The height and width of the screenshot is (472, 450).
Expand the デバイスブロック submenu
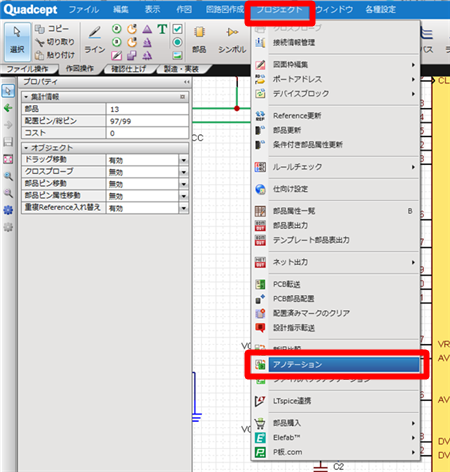[x=336, y=94]
